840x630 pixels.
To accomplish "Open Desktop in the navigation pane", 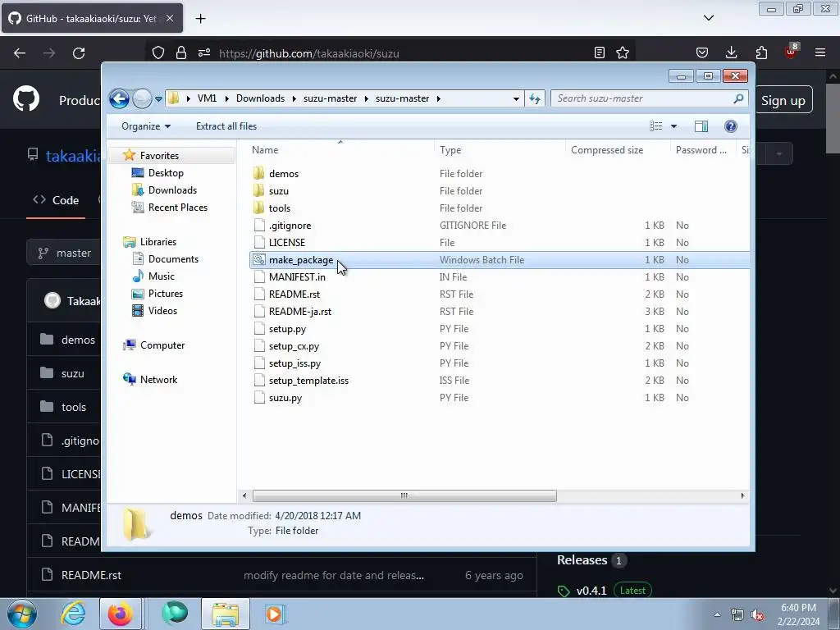I will (x=166, y=173).
